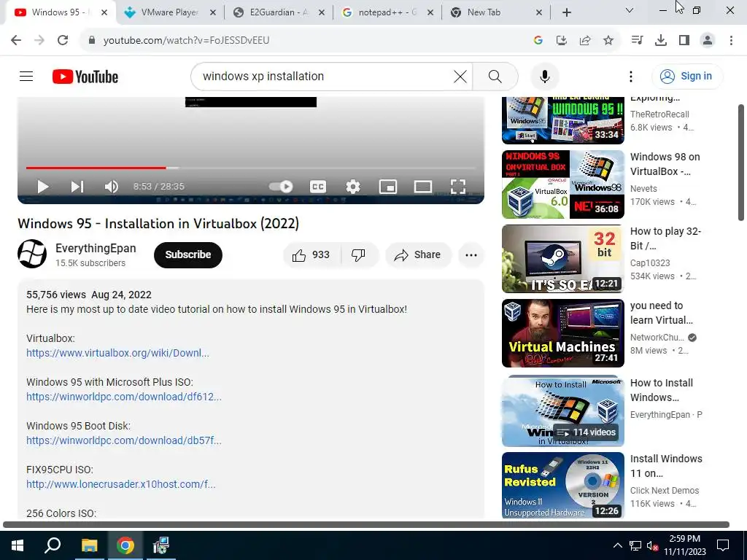
Task: Open the YouTube guide hamburger menu
Action: point(26,76)
